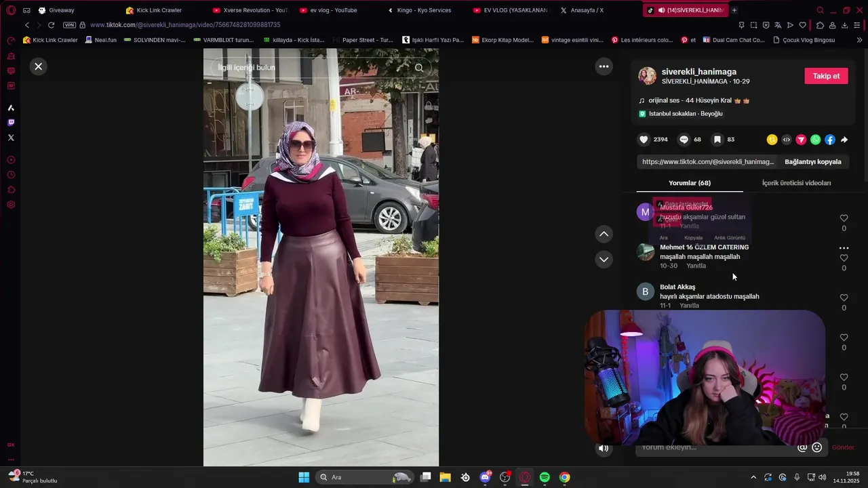Switch to the Anasayfa / X tab
The height and width of the screenshot is (488, 868).
587,10
